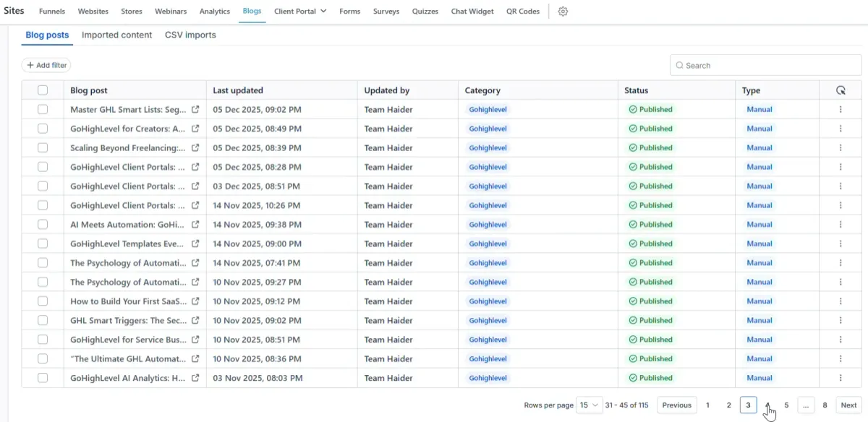Open three-dot menu for Master GHL Smart Lists row

click(x=841, y=109)
